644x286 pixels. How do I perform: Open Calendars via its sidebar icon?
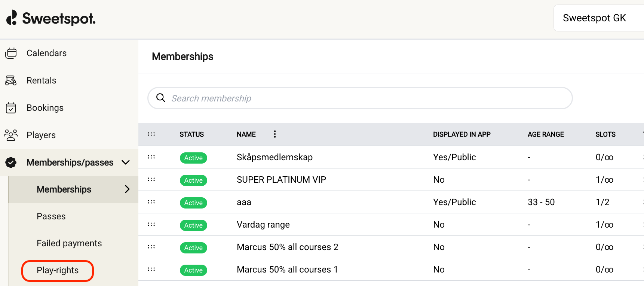[x=11, y=53]
